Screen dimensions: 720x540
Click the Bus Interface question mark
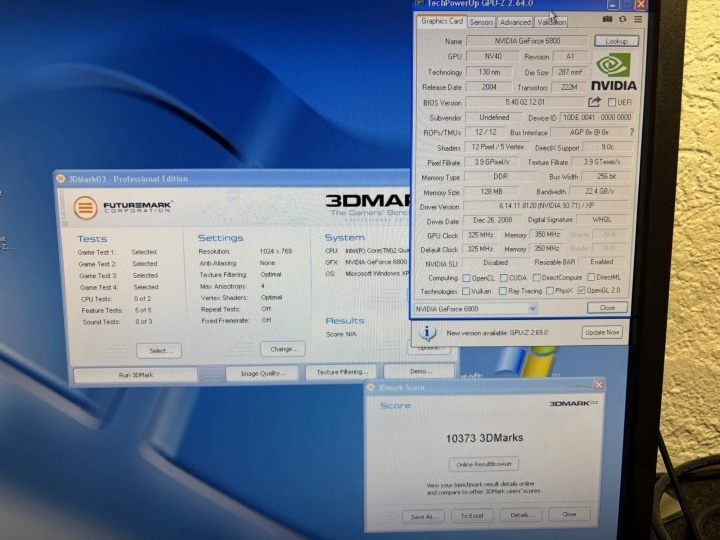coord(632,132)
